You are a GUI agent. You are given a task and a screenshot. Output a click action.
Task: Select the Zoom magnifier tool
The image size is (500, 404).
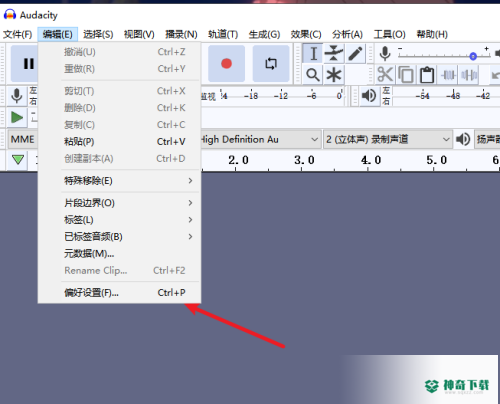(313, 75)
